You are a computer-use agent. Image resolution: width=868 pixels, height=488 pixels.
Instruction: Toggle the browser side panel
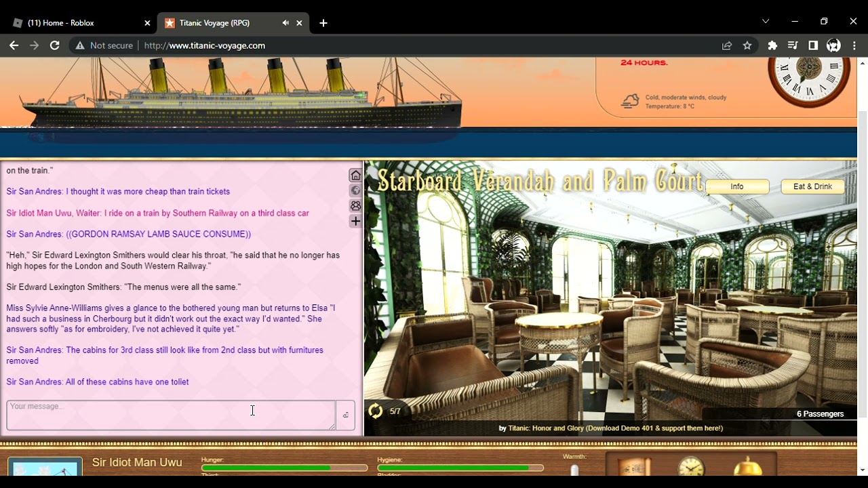tap(813, 45)
